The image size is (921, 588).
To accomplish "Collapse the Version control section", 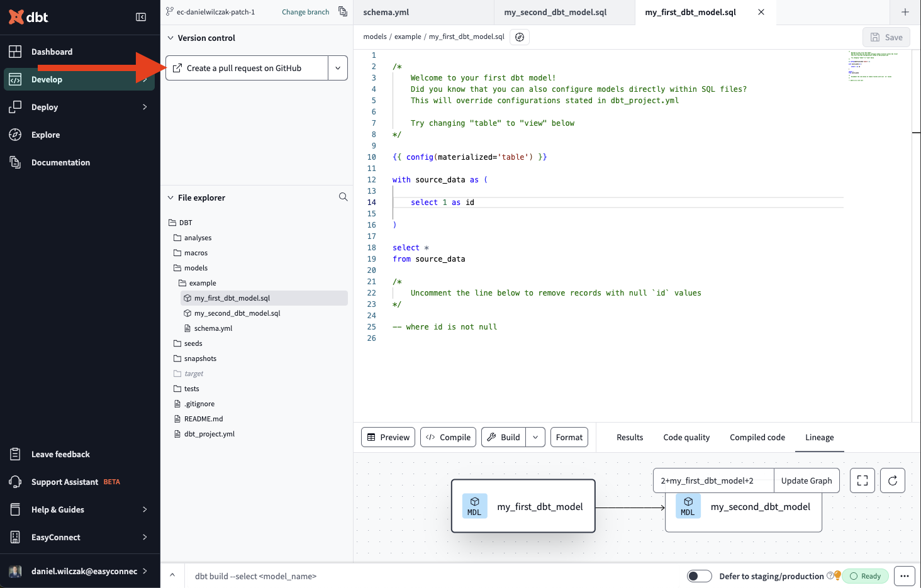I will pyautogui.click(x=170, y=38).
